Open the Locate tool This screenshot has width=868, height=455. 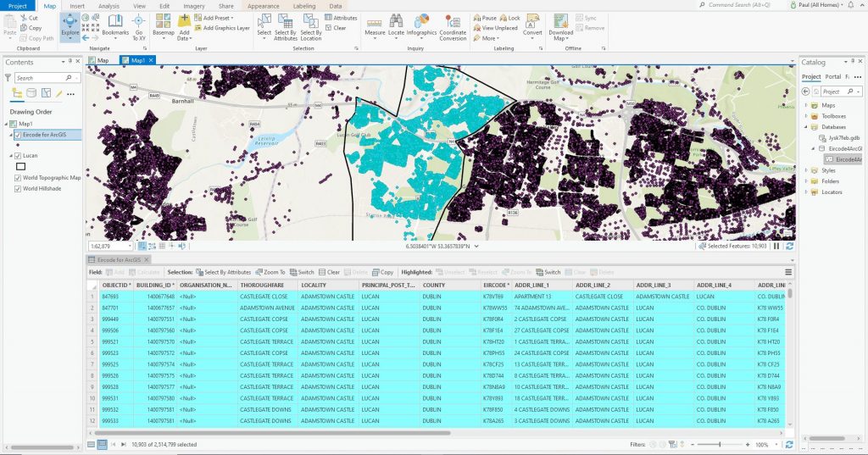pos(397,25)
